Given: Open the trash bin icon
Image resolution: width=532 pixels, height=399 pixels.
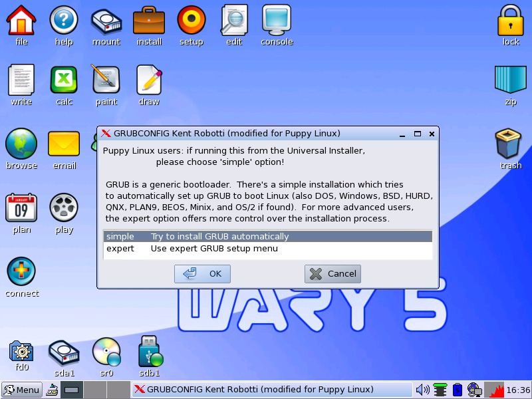Looking at the screenshot, I should (x=508, y=144).
